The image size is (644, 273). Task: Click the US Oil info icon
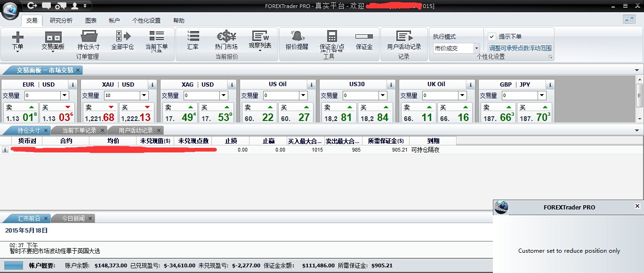[x=311, y=85]
